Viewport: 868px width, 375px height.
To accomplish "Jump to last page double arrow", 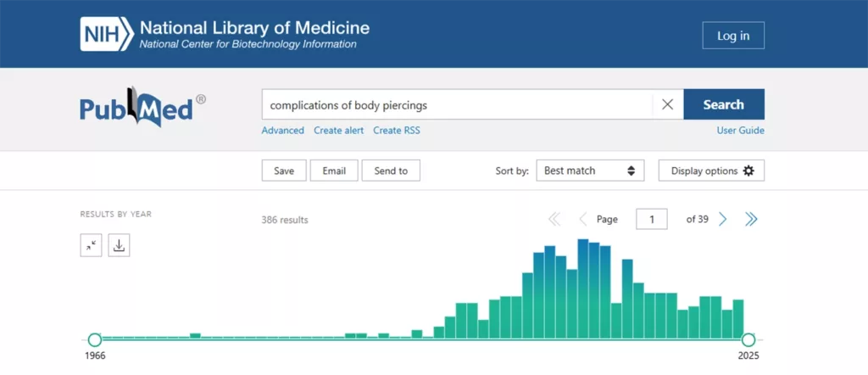I will [x=751, y=219].
